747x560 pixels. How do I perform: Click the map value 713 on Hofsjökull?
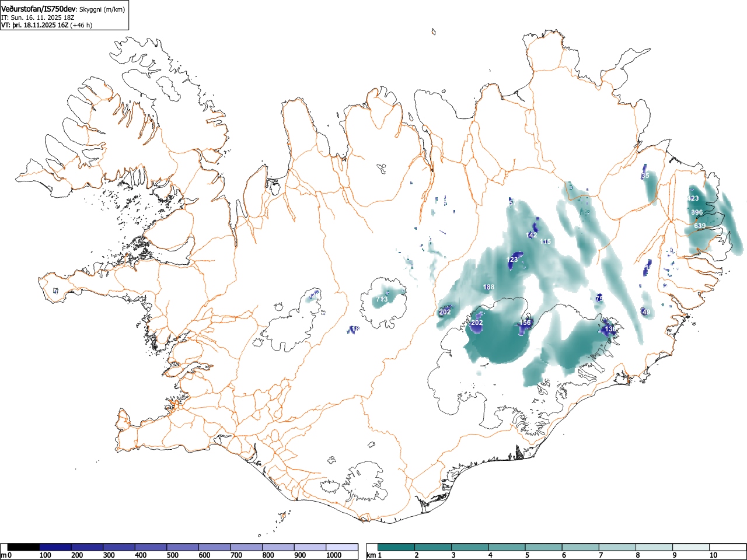[382, 299]
